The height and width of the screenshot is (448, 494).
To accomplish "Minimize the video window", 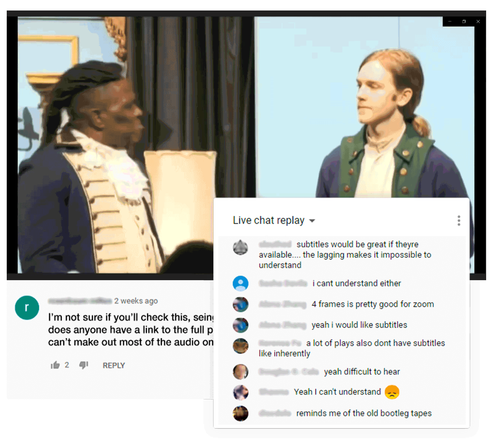I will (x=450, y=21).
